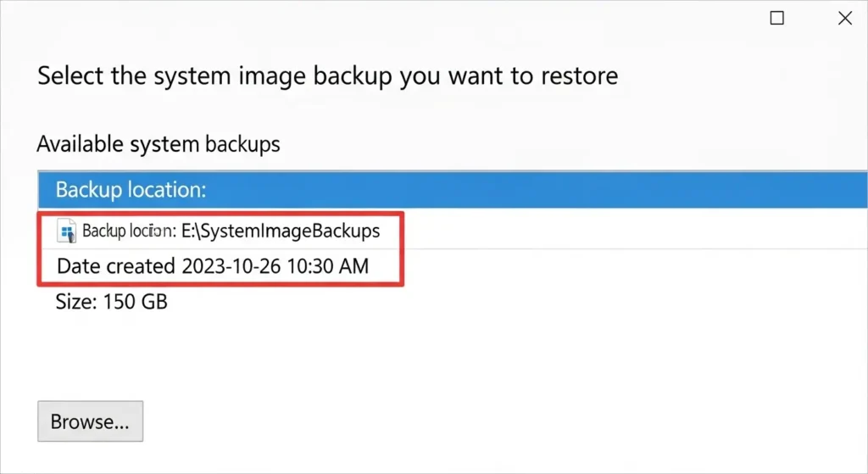Click the 150 GB value

click(135, 302)
